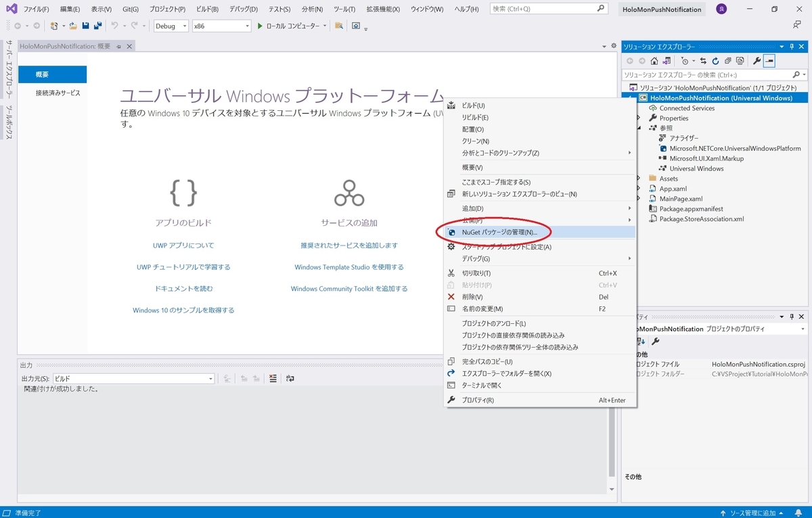Open the Properties panel object dropdown
Viewport: 812px width, 518px height.
click(803, 329)
